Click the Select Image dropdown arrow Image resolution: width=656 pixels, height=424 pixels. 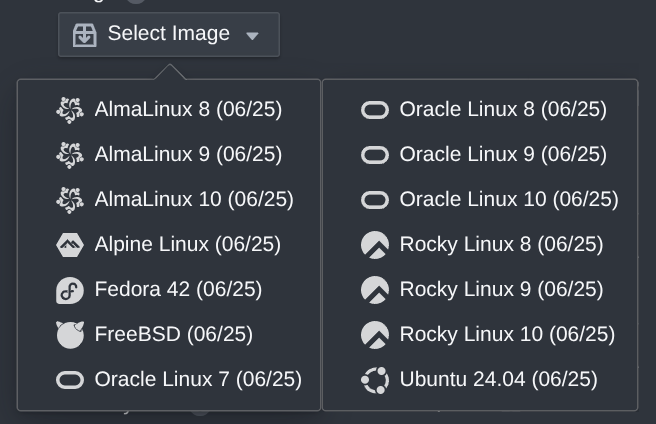coord(252,36)
